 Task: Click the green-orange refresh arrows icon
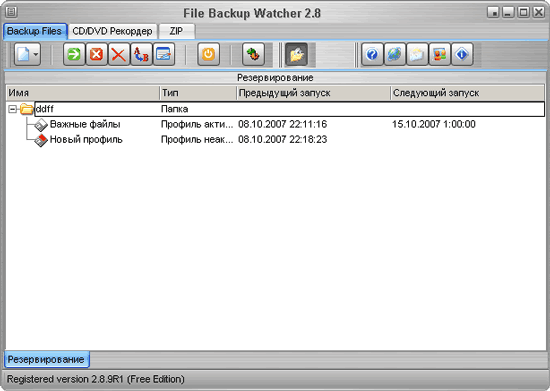(253, 54)
